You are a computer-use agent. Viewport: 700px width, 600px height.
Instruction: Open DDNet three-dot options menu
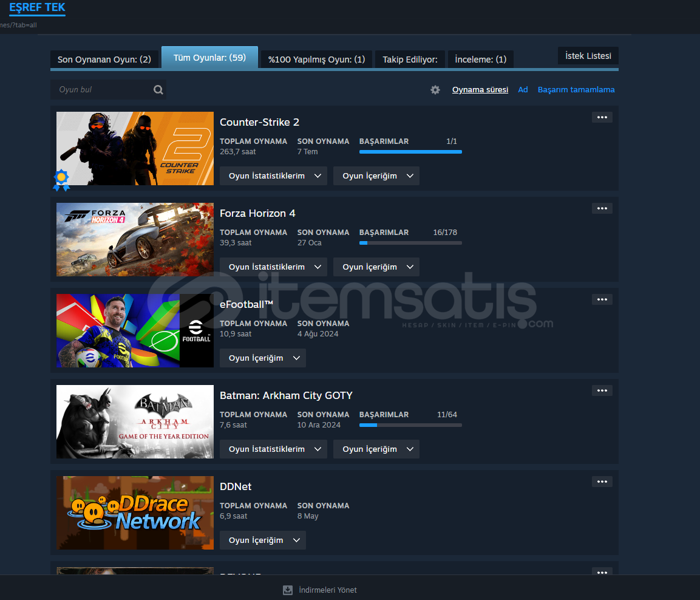602,482
